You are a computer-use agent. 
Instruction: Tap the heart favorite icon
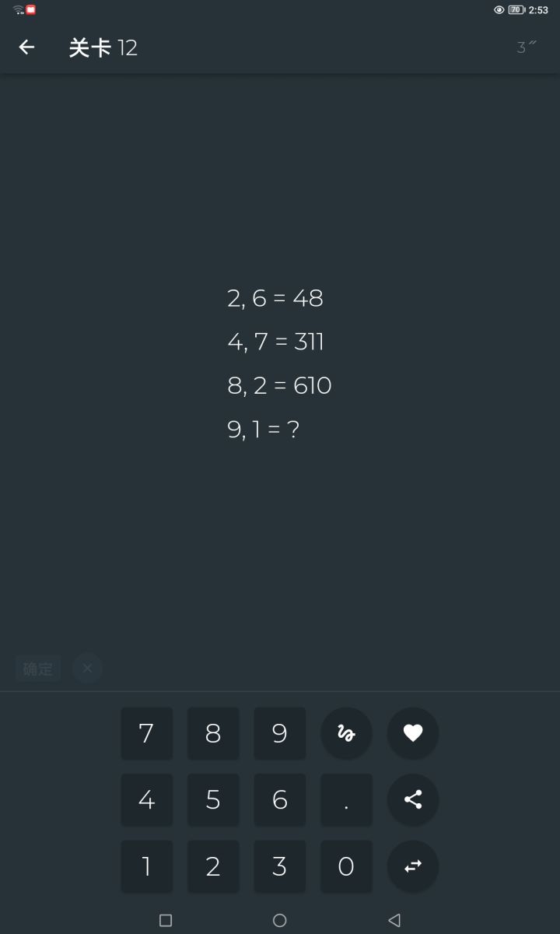(413, 733)
